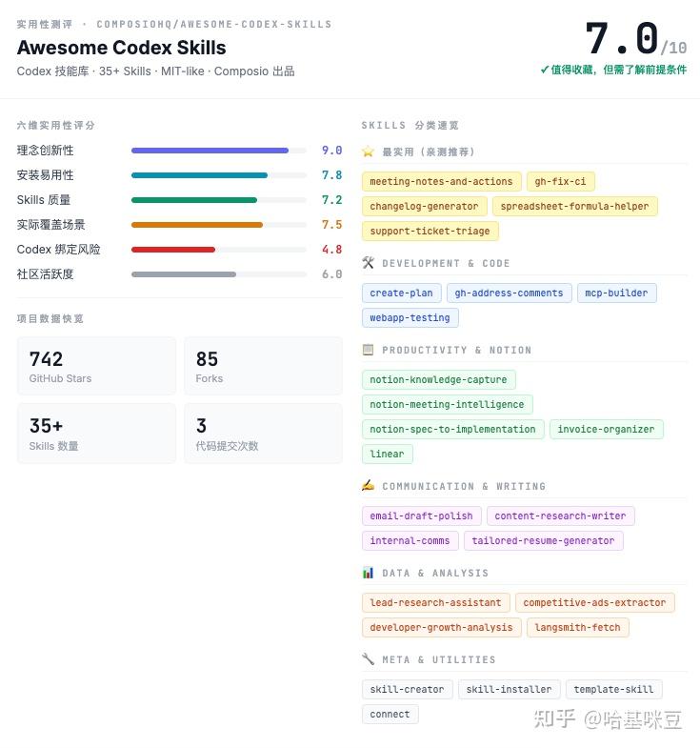Open the invoice-organizer tag

[606, 430]
